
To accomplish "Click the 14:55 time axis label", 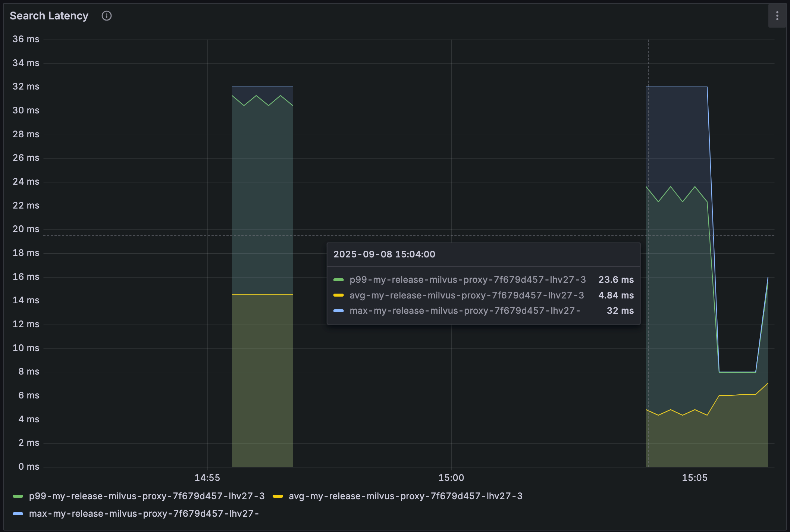I will pyautogui.click(x=207, y=478).
